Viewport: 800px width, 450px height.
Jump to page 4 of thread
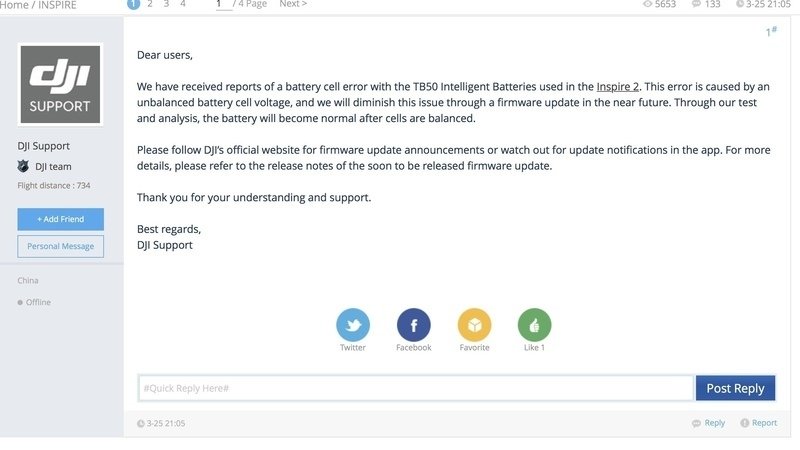pos(183,4)
